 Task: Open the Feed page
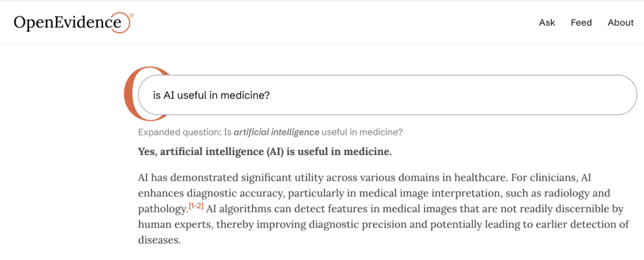click(x=581, y=23)
